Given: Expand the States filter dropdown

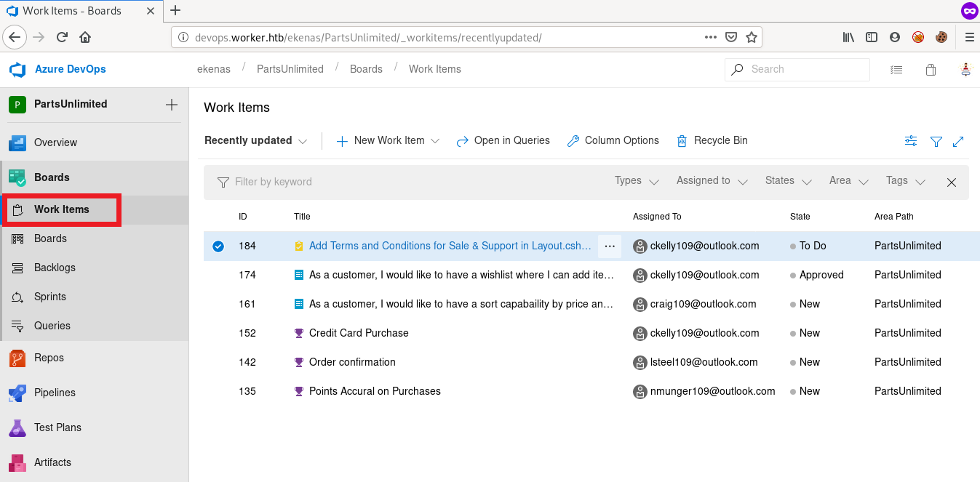Looking at the screenshot, I should (x=788, y=181).
